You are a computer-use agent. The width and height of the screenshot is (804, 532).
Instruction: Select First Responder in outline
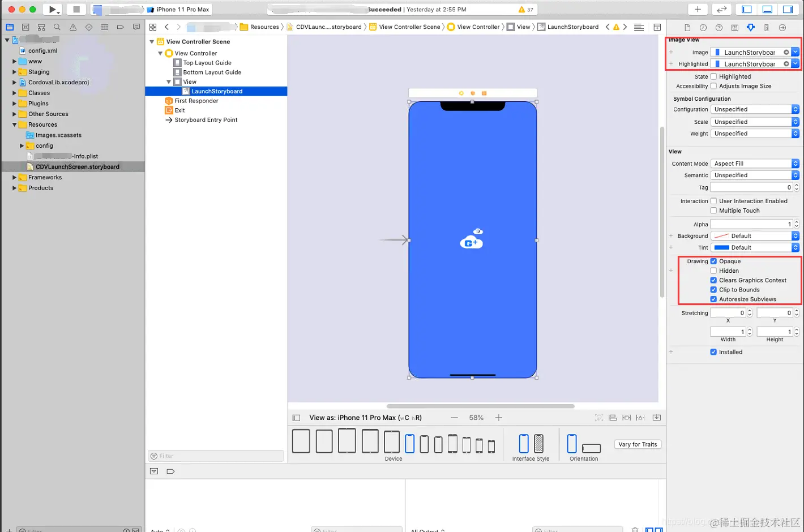[x=196, y=101]
